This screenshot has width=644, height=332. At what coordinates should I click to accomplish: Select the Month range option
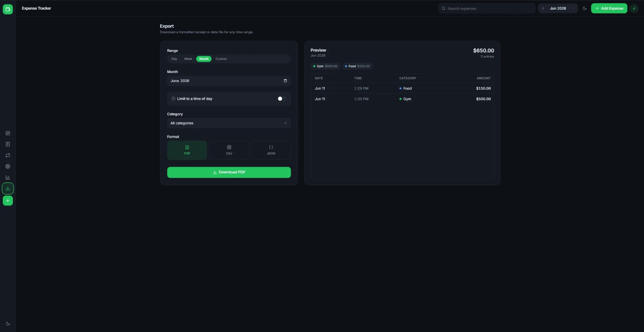coord(204,59)
